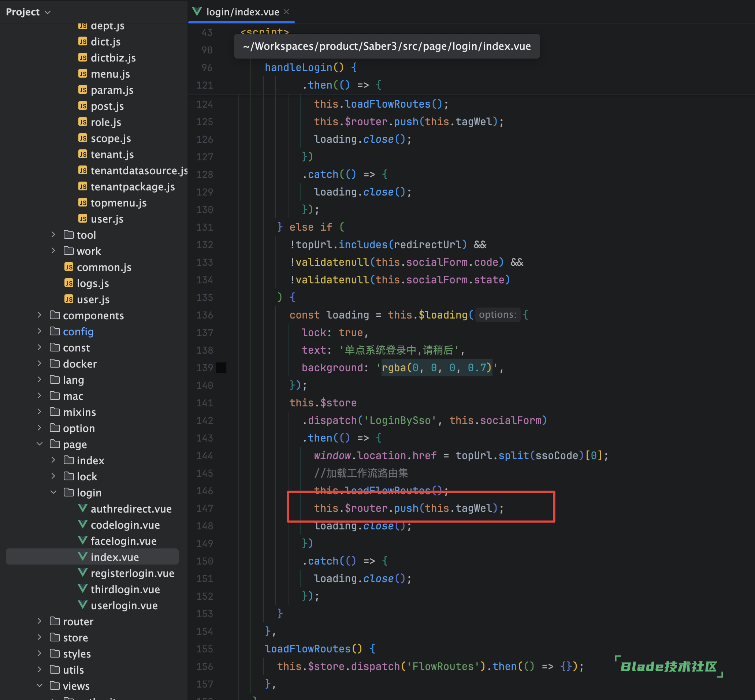The image size is (755, 700).
Task: Click the JS icon next to role.js
Action: tap(83, 122)
